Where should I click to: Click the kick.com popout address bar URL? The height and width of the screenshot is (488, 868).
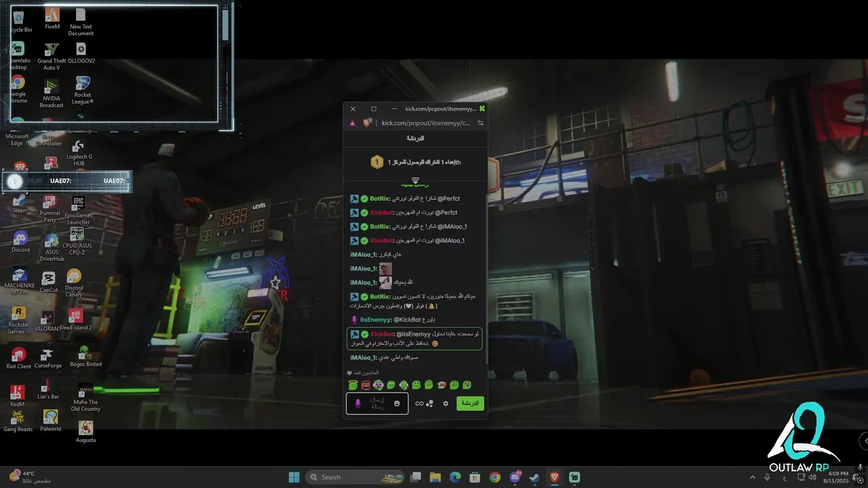coord(426,123)
